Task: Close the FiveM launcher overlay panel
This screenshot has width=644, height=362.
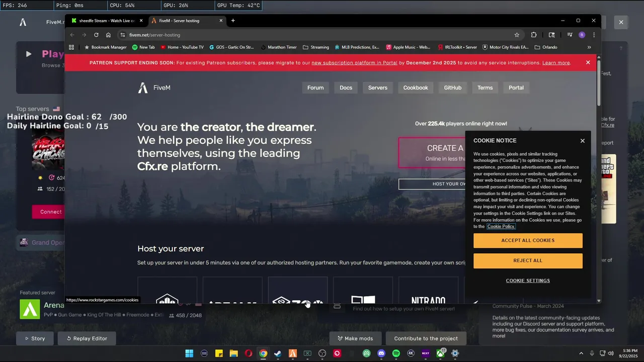Action: pyautogui.click(x=621, y=22)
